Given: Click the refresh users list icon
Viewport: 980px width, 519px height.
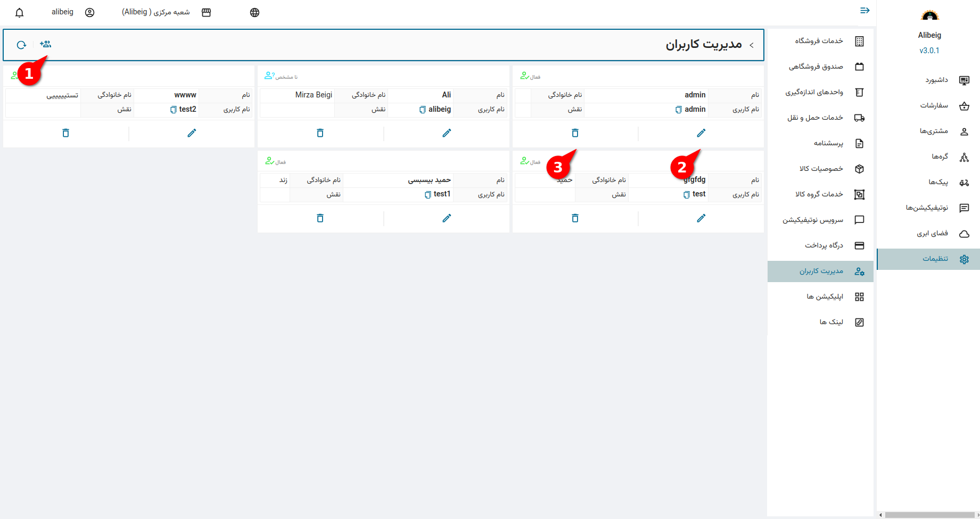Looking at the screenshot, I should pyautogui.click(x=21, y=45).
